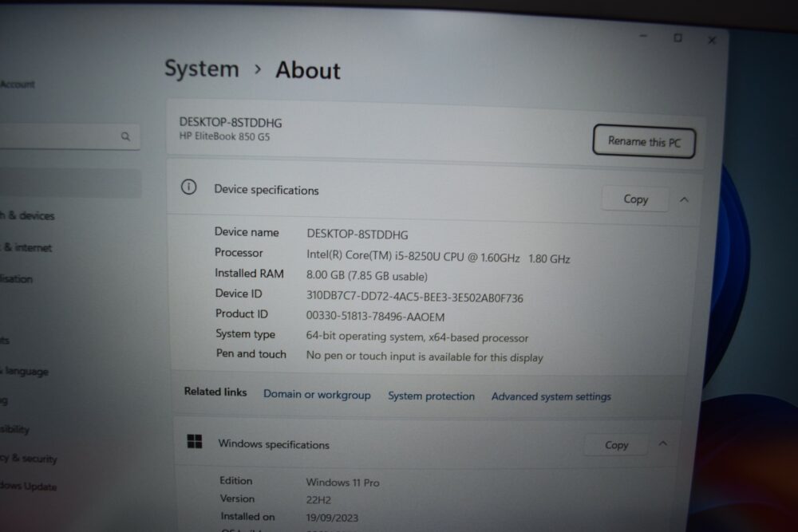Go back to System in breadcrumb

202,69
